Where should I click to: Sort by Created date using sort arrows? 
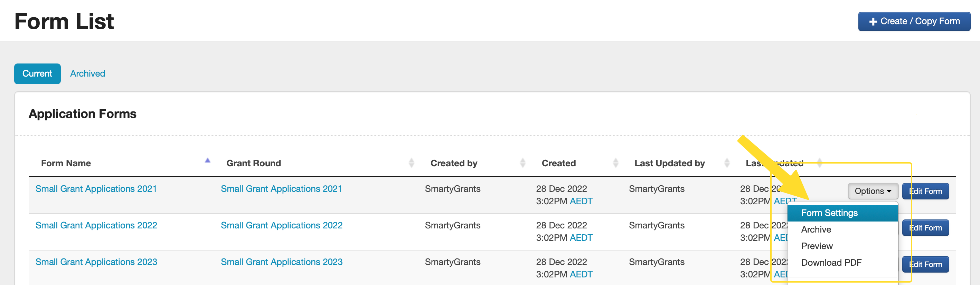(615, 164)
